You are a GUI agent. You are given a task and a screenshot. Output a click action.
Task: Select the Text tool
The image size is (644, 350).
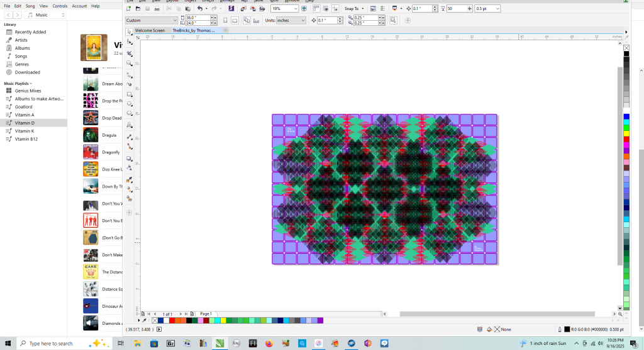point(130,125)
